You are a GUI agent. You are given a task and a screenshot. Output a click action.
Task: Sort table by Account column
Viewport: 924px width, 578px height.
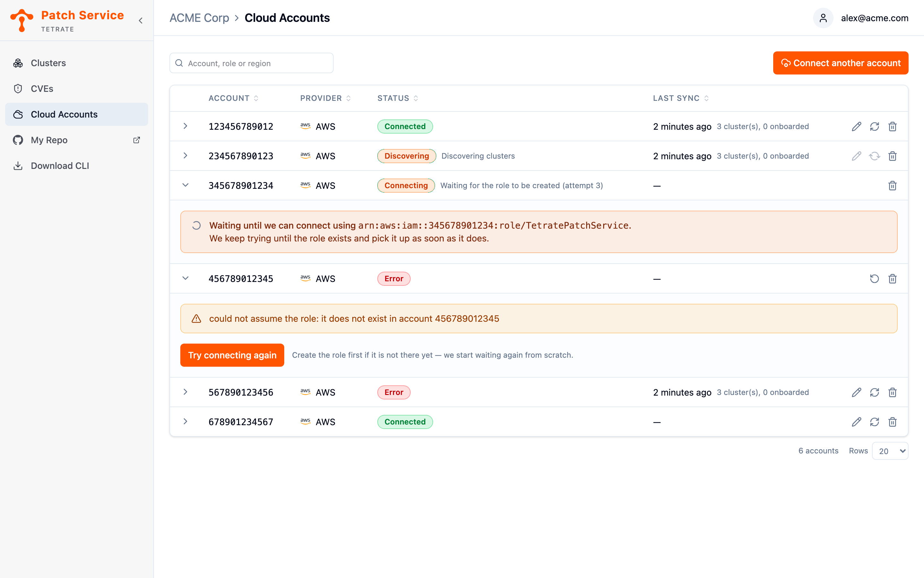(233, 98)
